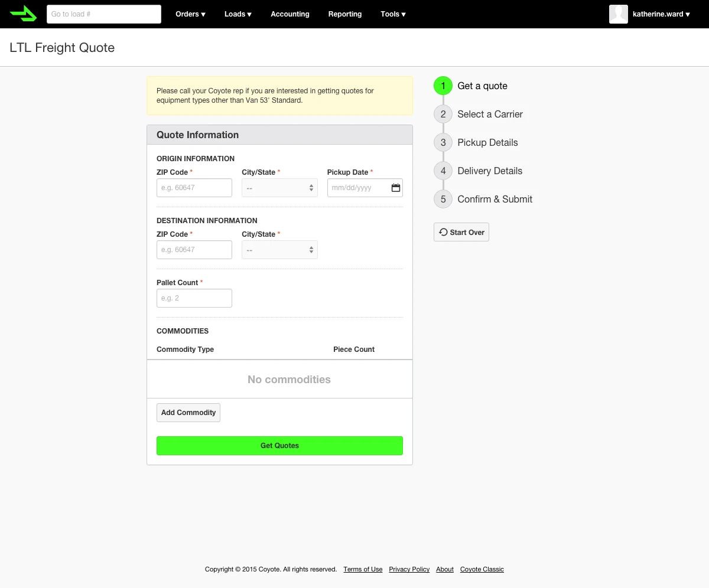Go to Reporting page
This screenshot has width=709, height=588.
[x=345, y=14]
